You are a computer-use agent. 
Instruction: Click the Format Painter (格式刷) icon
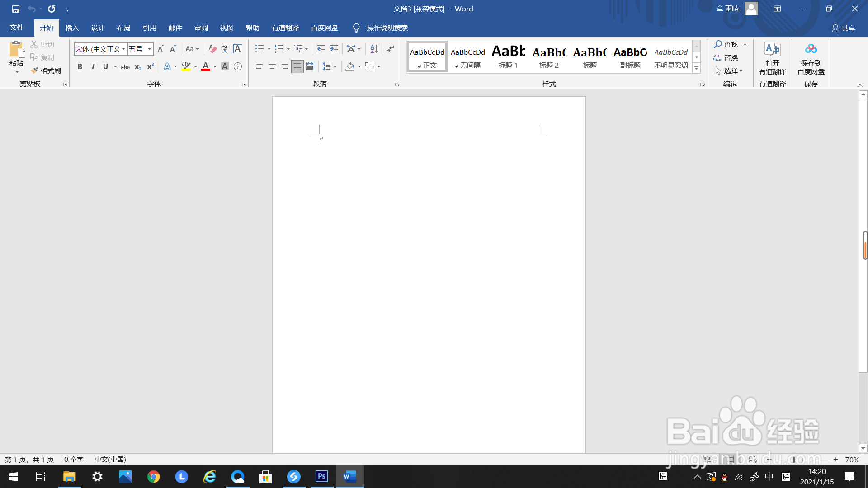pyautogui.click(x=35, y=70)
